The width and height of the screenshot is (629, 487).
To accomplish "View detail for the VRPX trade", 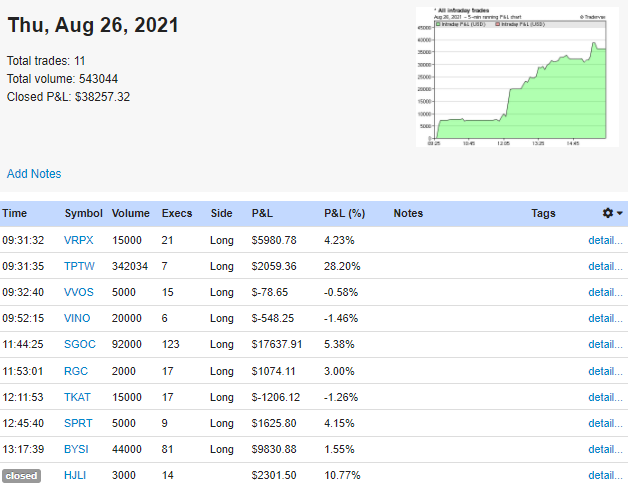I will coord(605,240).
